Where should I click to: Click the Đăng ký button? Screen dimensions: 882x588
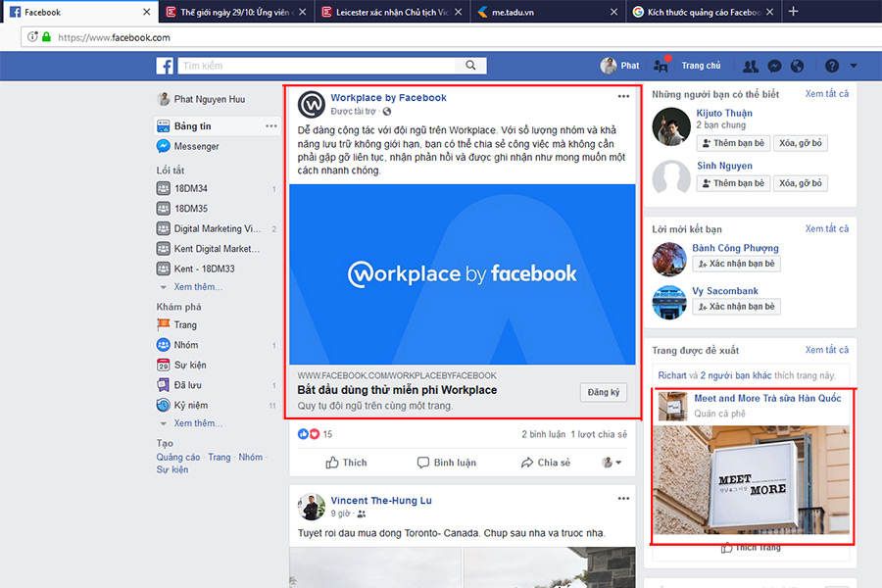pos(603,392)
